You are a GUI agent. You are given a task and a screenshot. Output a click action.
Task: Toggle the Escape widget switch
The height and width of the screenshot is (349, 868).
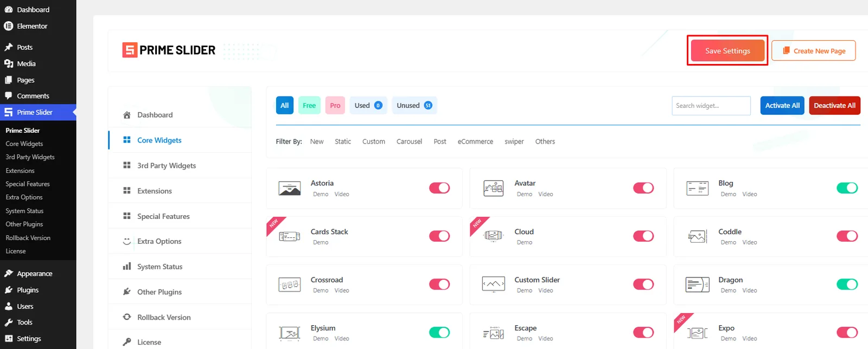click(643, 333)
